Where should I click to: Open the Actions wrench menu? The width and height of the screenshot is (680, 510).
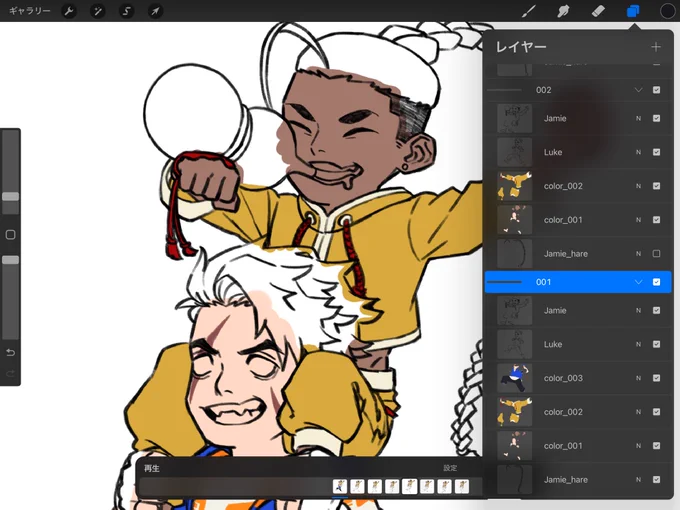69,11
